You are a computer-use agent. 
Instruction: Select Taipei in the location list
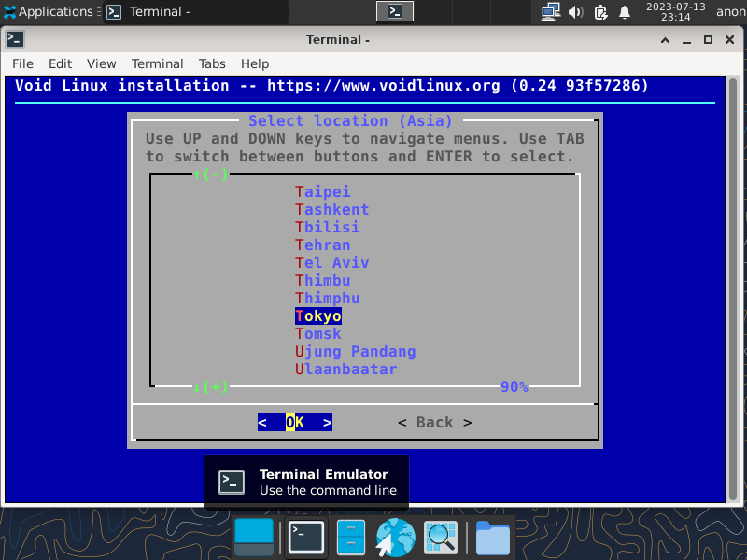[x=322, y=191]
